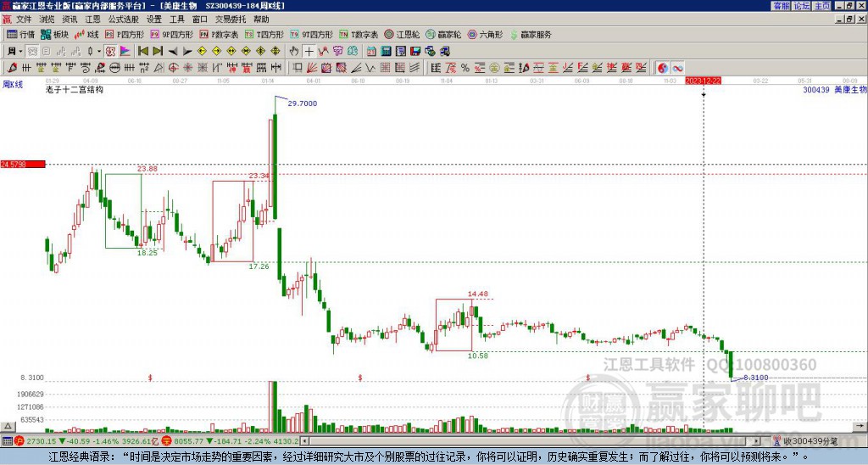
Task: Select the hand pan tool
Action: point(294,52)
